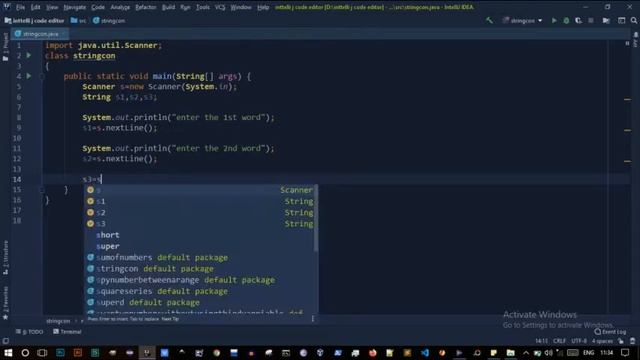Toggle read-only lock icon in status bar
The width and height of the screenshot is (640, 360).
coord(621,341)
